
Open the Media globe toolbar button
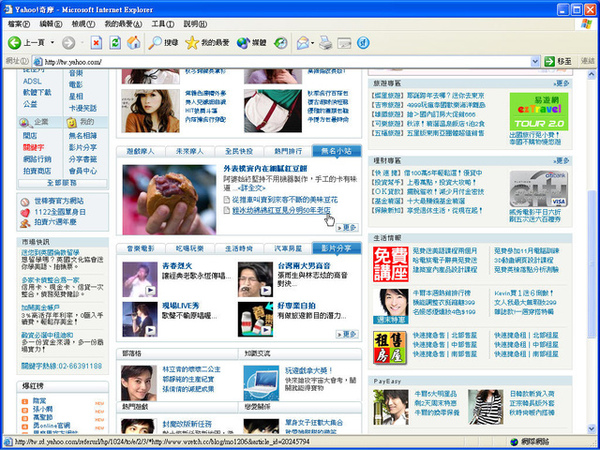pos(251,43)
